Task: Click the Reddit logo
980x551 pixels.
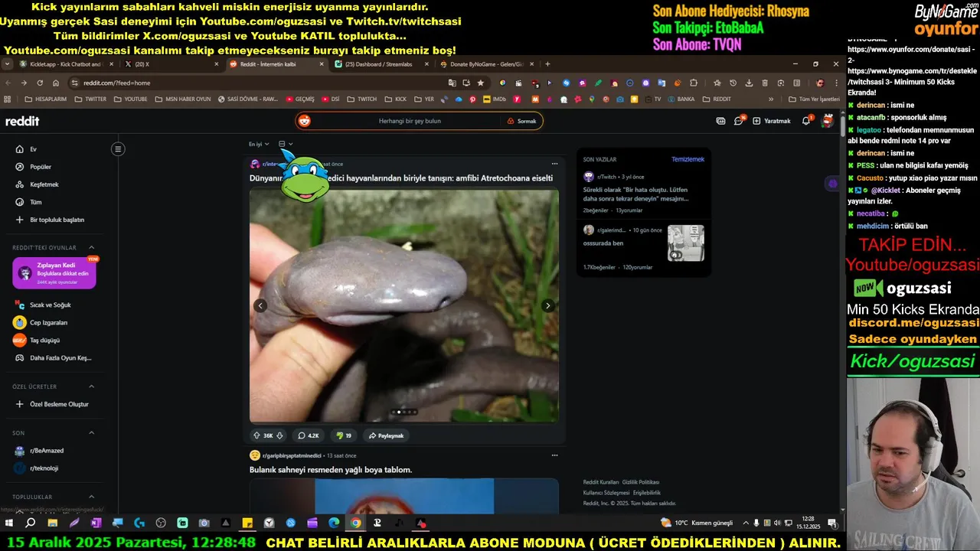Action: tap(22, 121)
